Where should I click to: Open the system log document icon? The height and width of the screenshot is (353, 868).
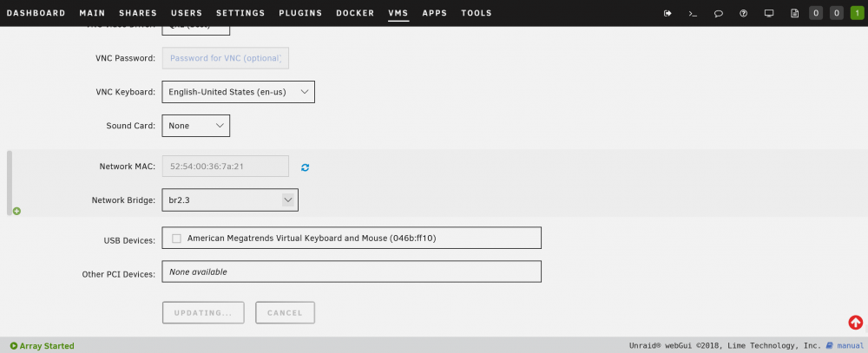pyautogui.click(x=794, y=13)
